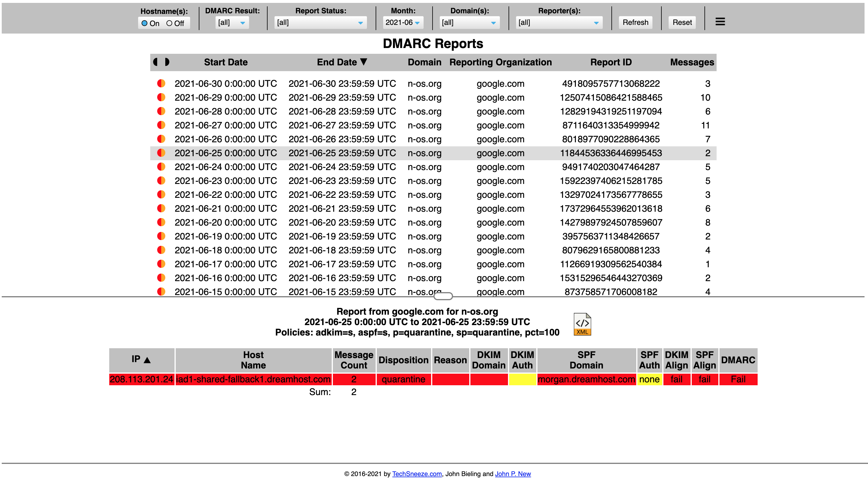
Task: Click status icon for 2021-06-30 report
Action: pos(161,83)
